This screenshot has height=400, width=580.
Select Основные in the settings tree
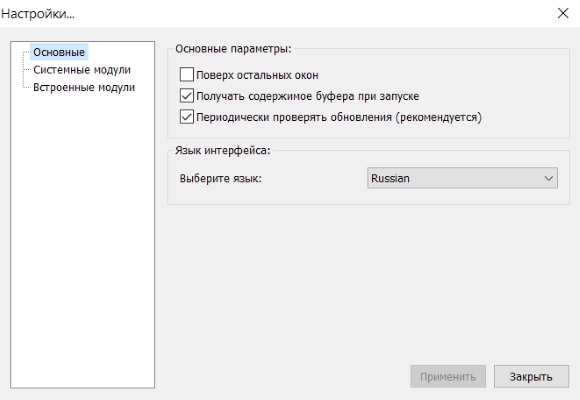pyautogui.click(x=59, y=52)
